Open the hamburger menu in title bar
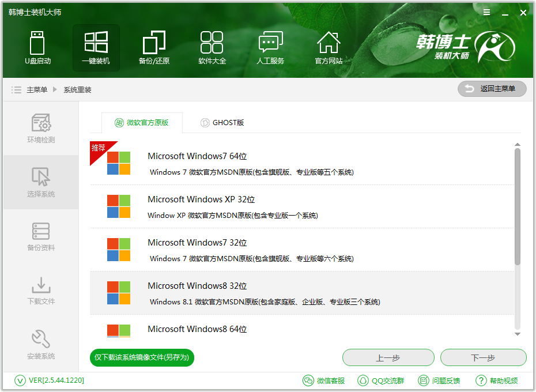Screen dimensions: 536x392 pos(487,12)
